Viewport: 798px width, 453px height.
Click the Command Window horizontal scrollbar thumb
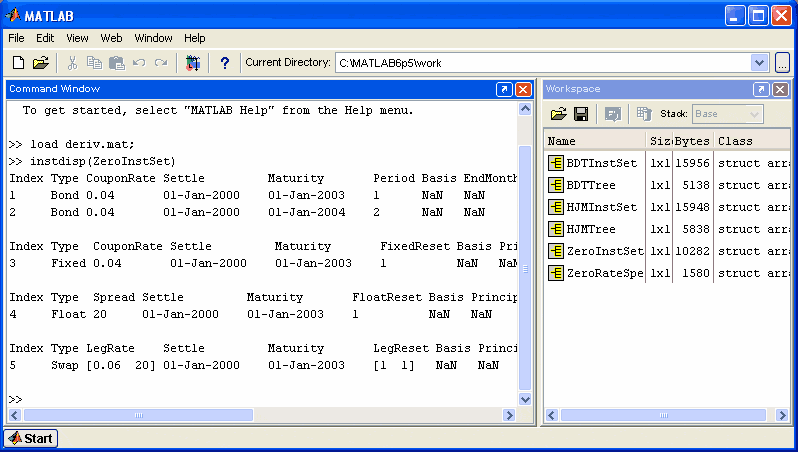[138, 415]
